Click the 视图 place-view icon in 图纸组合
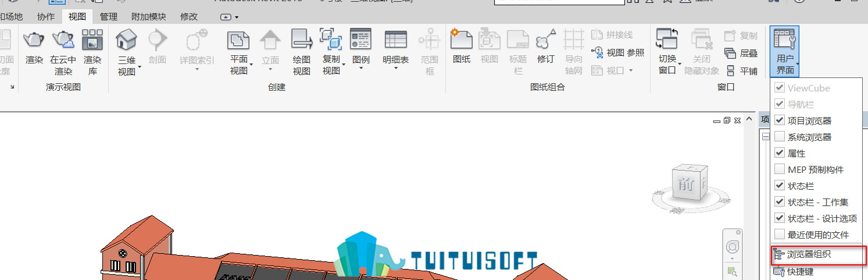The height and width of the screenshot is (280, 868). coord(489,39)
